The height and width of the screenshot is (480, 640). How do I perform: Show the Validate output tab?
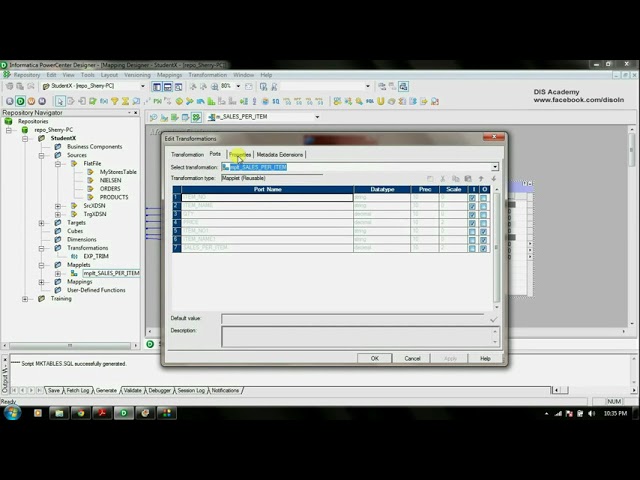click(132, 391)
